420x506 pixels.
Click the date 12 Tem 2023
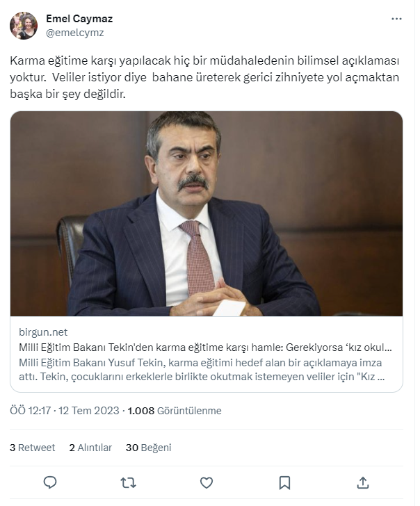click(89, 411)
